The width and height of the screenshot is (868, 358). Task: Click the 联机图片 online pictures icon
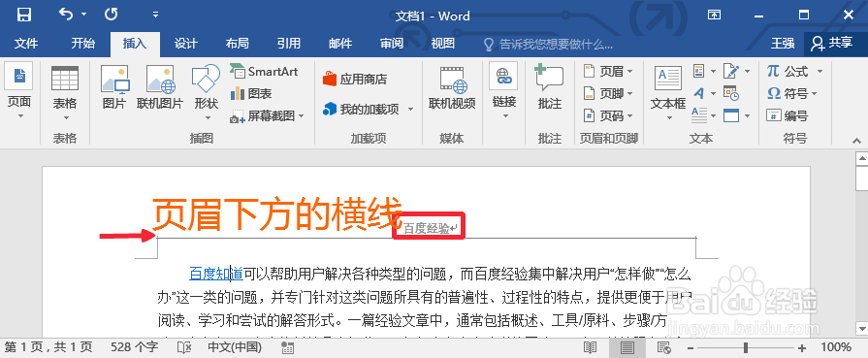[160, 87]
